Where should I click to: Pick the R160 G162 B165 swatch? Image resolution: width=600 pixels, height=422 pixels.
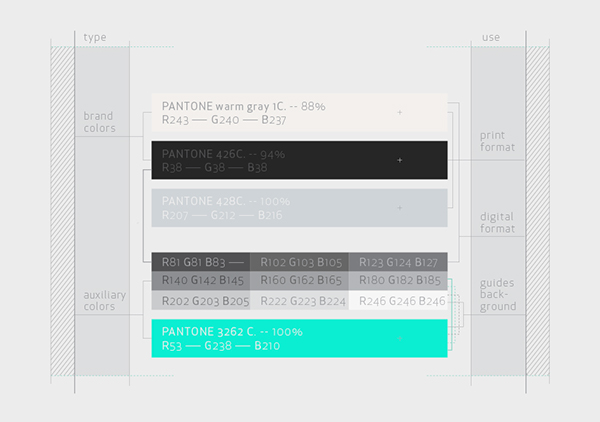[x=299, y=281]
